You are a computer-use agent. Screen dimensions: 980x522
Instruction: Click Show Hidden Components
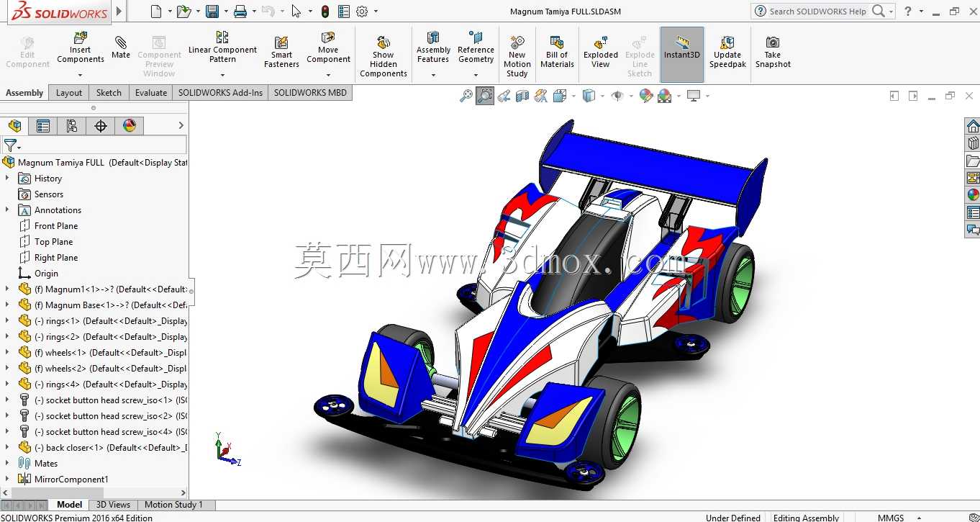(384, 56)
